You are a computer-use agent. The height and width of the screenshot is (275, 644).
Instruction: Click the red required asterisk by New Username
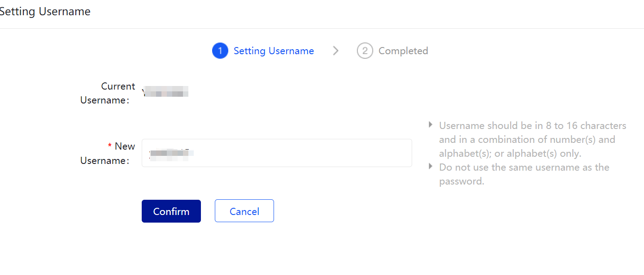point(110,146)
